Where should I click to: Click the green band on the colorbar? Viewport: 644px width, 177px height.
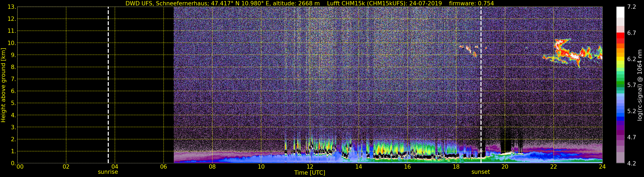pos(620,83)
